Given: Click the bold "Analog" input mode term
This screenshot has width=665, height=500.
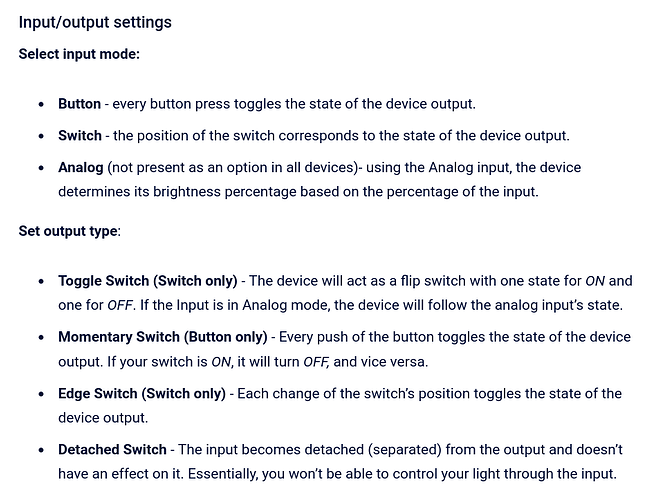Looking at the screenshot, I should 80,168.
